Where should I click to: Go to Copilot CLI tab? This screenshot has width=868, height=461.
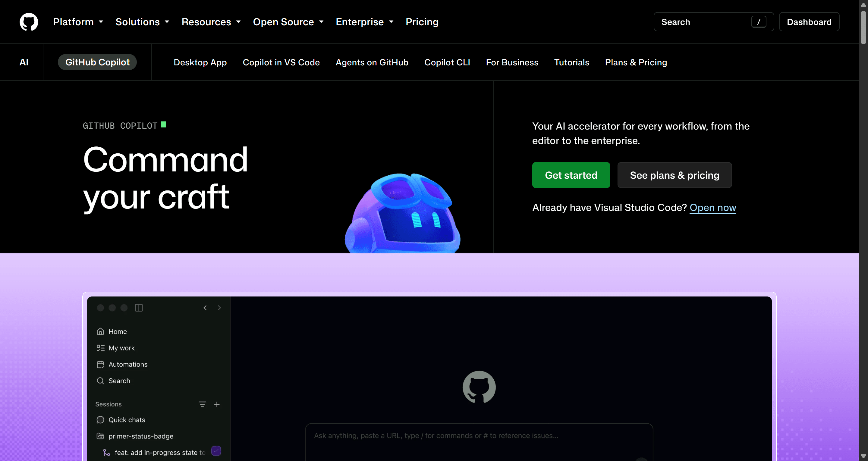pos(447,62)
